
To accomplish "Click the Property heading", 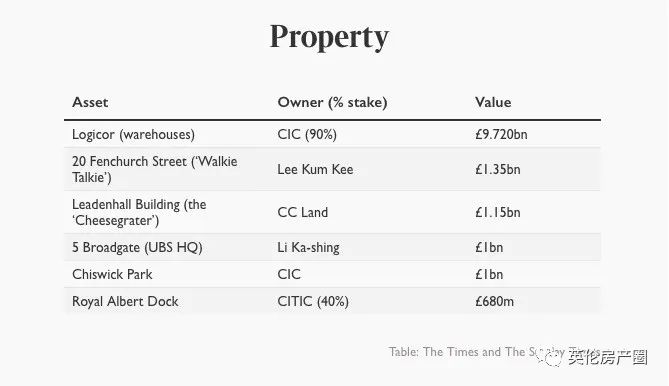I will pos(329,37).
